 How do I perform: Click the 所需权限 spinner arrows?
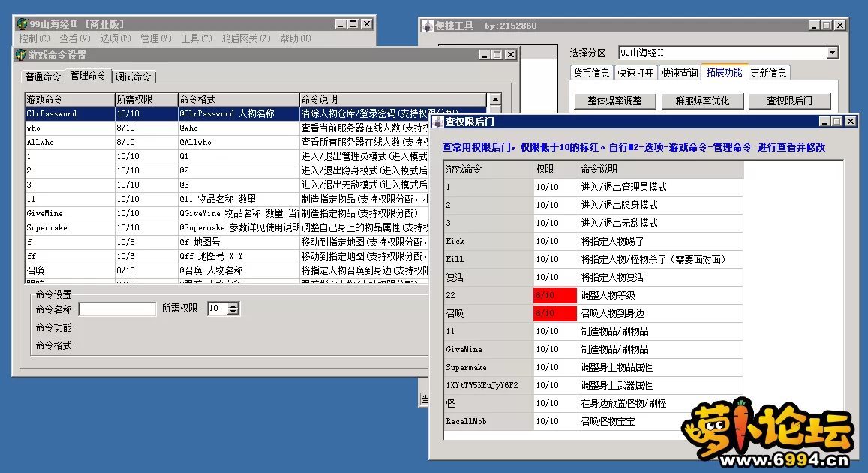coord(233,309)
